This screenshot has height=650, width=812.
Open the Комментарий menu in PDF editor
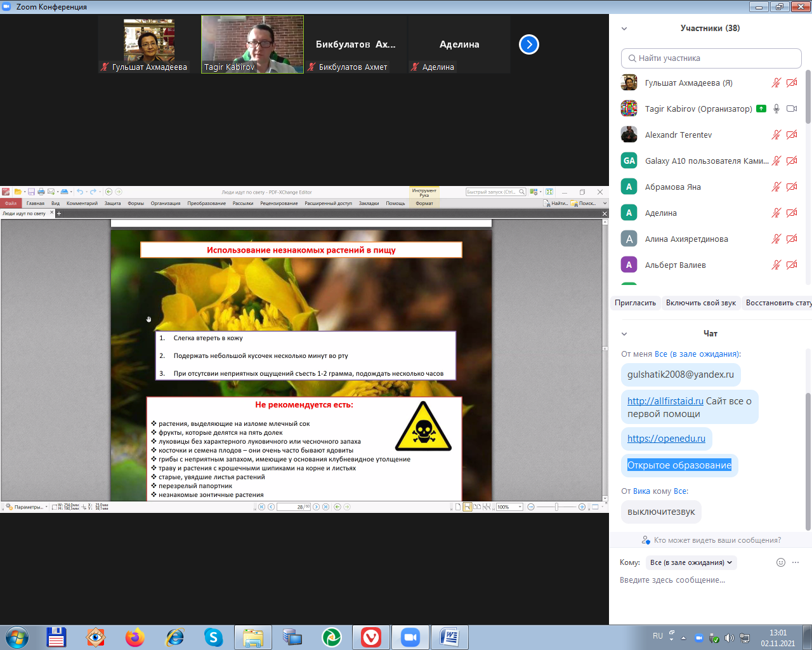(82, 204)
